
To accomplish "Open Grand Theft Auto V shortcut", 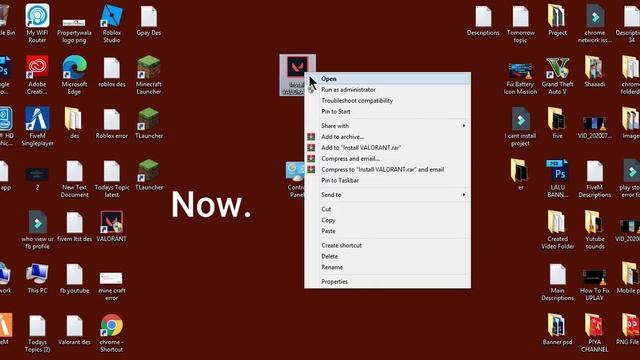I will tap(558, 68).
